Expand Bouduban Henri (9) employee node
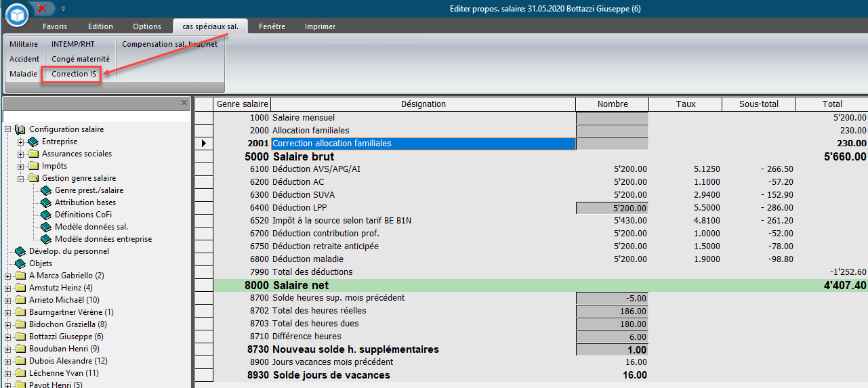This screenshot has width=868, height=388. point(8,349)
